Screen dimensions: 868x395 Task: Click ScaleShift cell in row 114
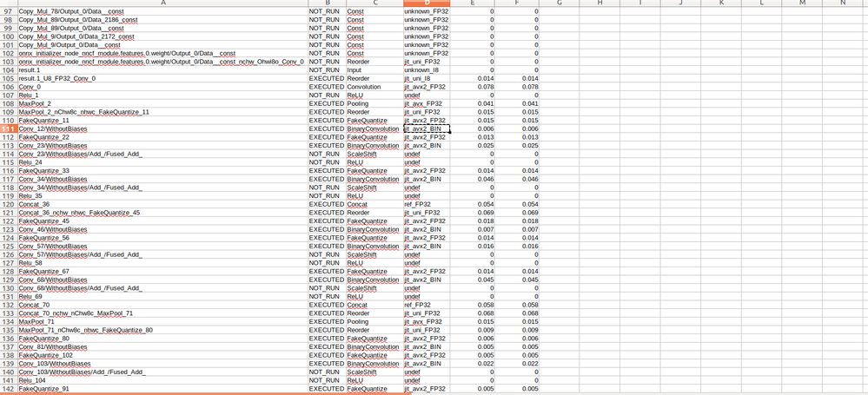point(374,154)
